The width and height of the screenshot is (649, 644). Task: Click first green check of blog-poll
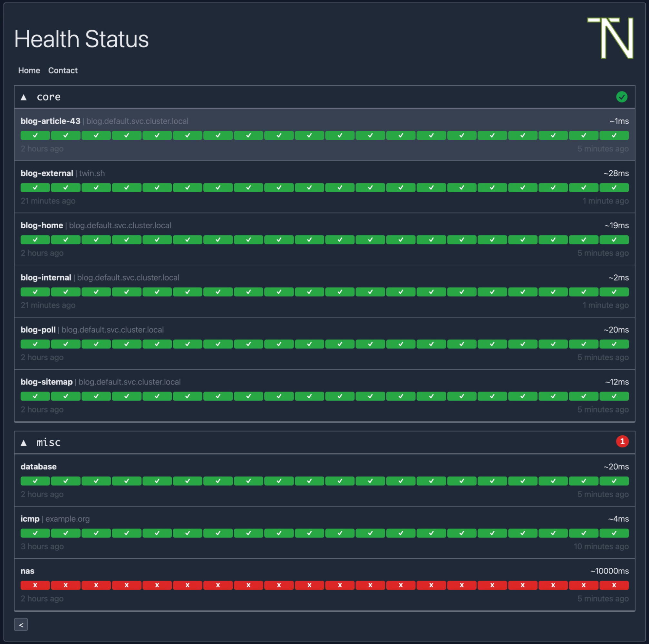pyautogui.click(x=35, y=344)
